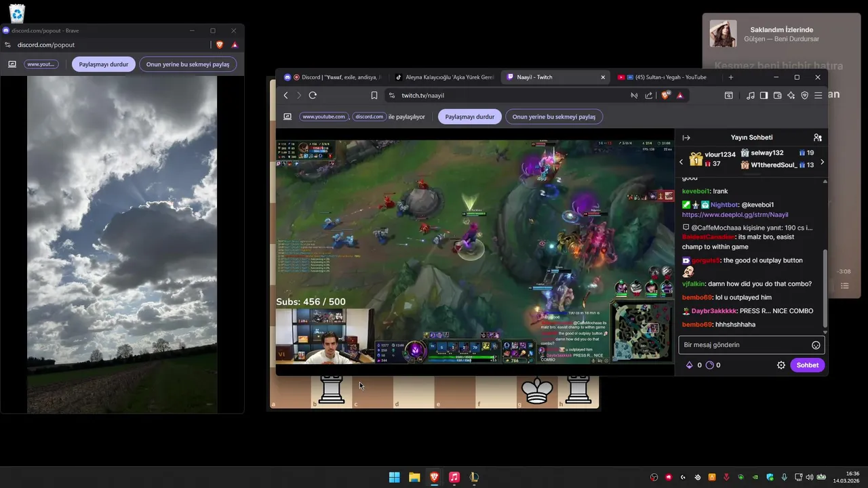
Task: Click the Twitch chat scrollbar
Action: tap(825, 288)
